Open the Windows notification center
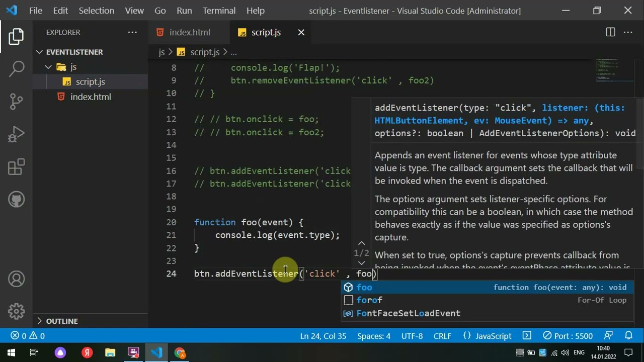This screenshot has width=644, height=362. [x=628, y=352]
